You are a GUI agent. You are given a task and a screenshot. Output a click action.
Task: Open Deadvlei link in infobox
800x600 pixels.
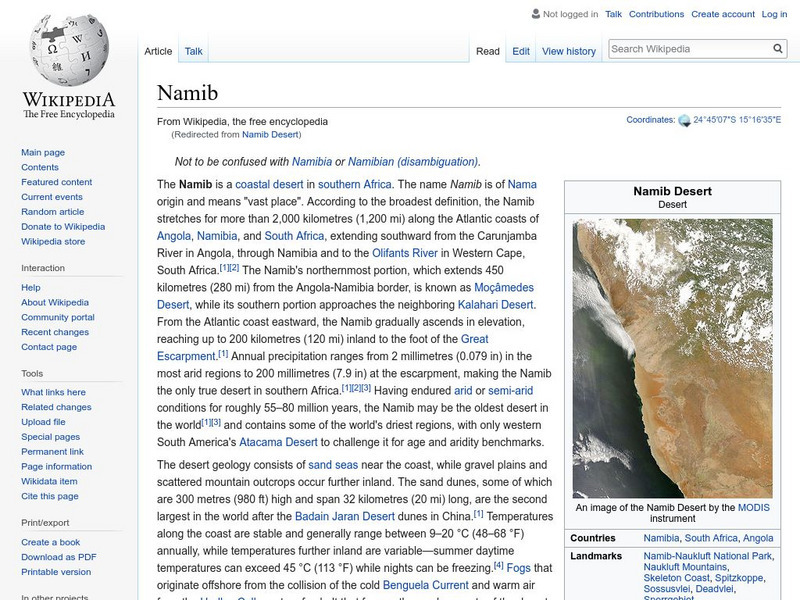point(714,589)
